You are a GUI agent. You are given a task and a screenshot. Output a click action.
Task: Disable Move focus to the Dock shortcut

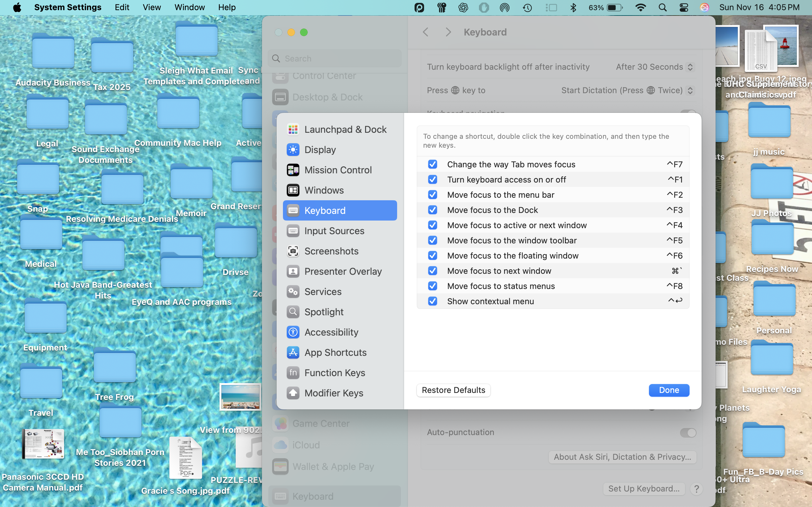point(433,210)
